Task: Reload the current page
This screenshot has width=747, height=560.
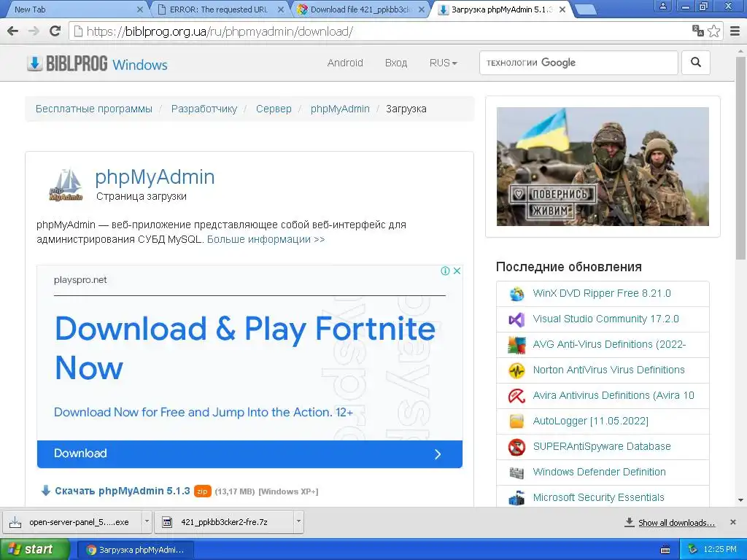Action: click(55, 31)
